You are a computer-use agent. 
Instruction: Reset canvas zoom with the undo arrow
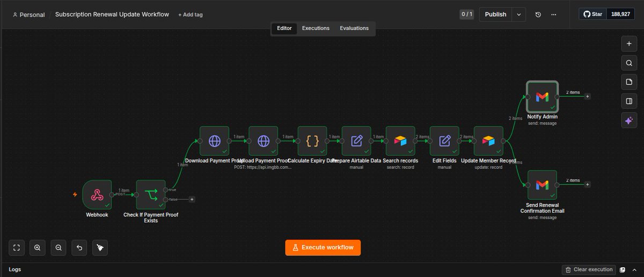click(x=79, y=247)
